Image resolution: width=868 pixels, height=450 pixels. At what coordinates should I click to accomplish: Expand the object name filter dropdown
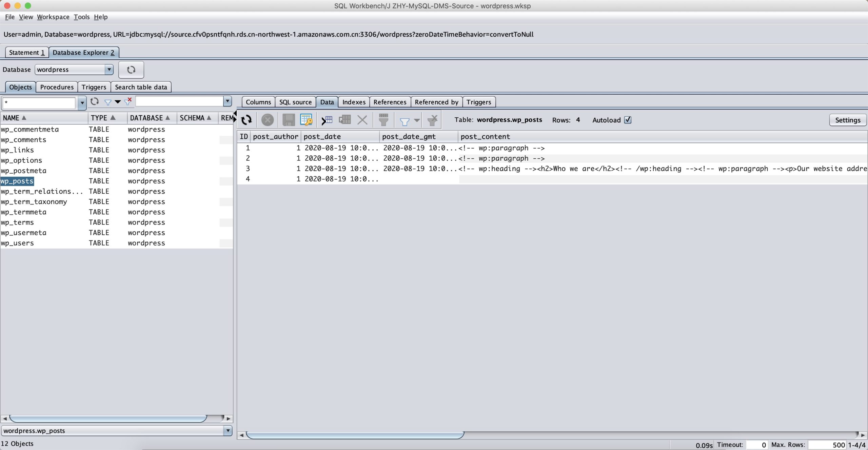click(x=82, y=103)
